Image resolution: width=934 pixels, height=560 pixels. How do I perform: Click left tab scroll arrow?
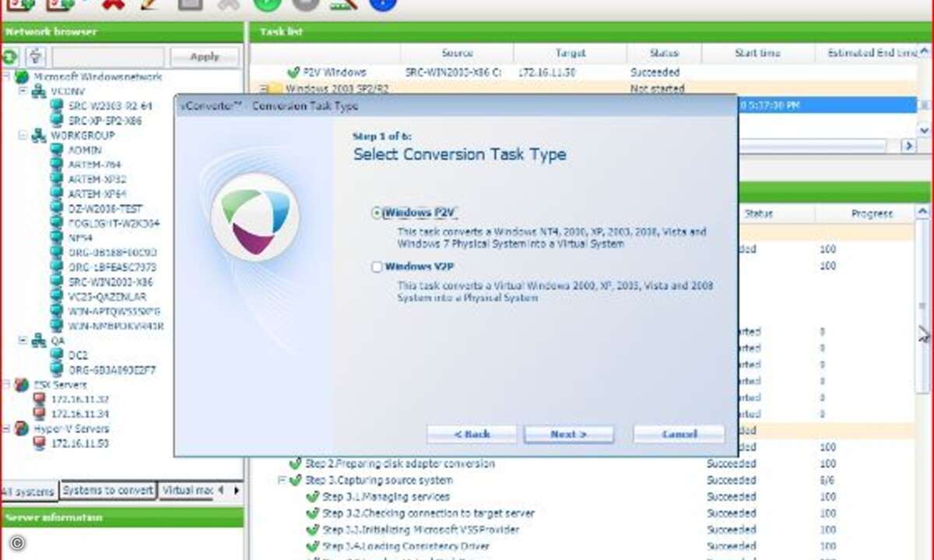(220, 490)
